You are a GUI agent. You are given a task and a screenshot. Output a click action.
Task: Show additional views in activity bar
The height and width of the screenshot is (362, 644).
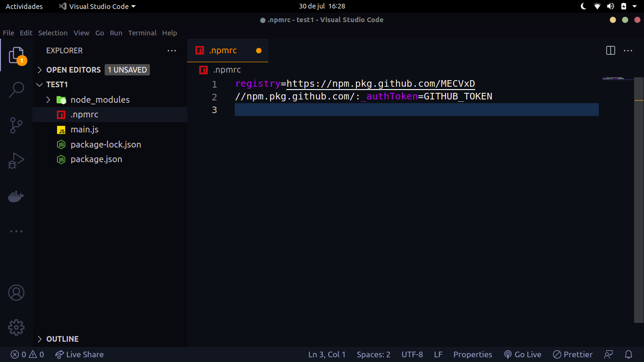click(x=16, y=231)
